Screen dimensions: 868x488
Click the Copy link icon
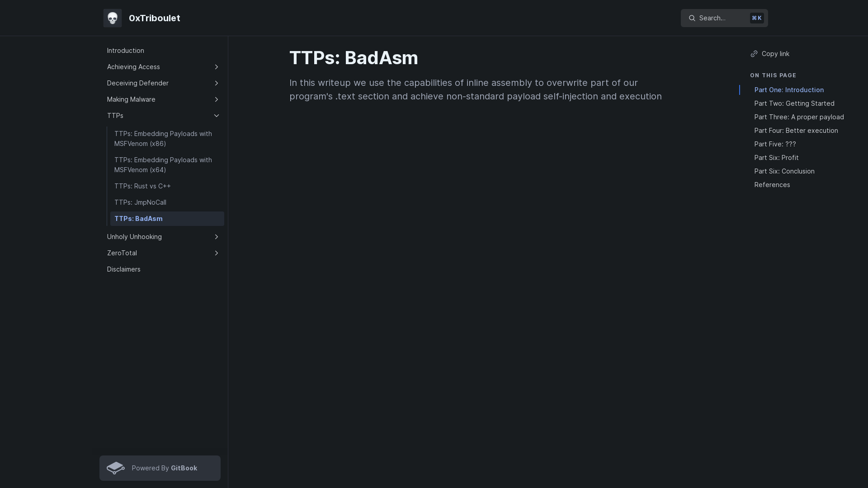pyautogui.click(x=754, y=54)
